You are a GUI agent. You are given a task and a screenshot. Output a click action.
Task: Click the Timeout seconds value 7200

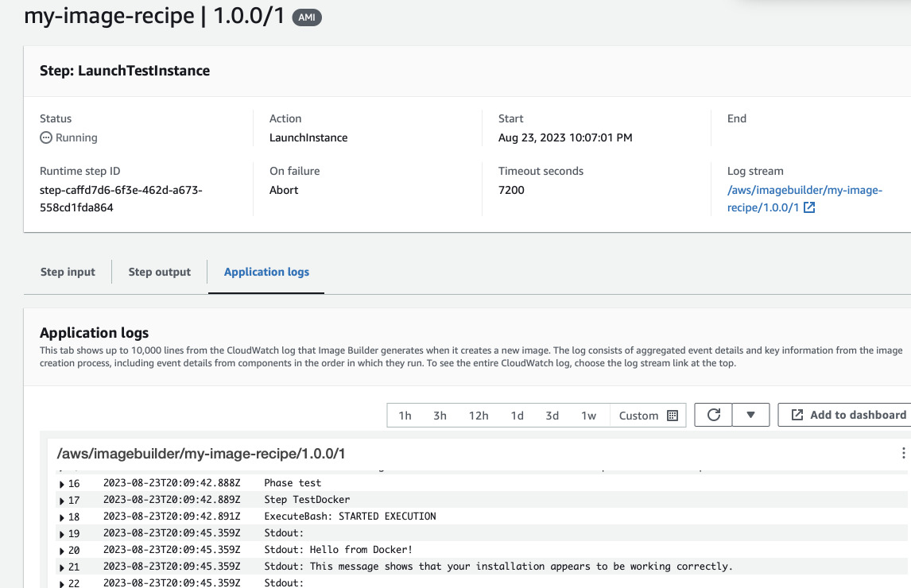click(511, 190)
